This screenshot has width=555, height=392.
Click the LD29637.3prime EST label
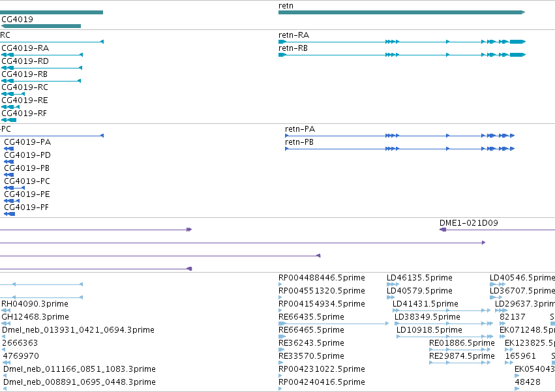[525, 304]
